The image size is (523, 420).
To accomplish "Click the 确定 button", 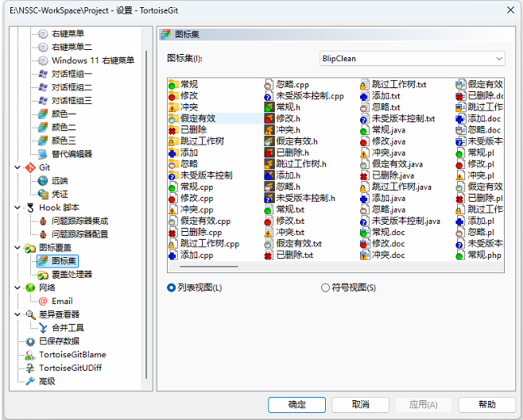I will (296, 405).
